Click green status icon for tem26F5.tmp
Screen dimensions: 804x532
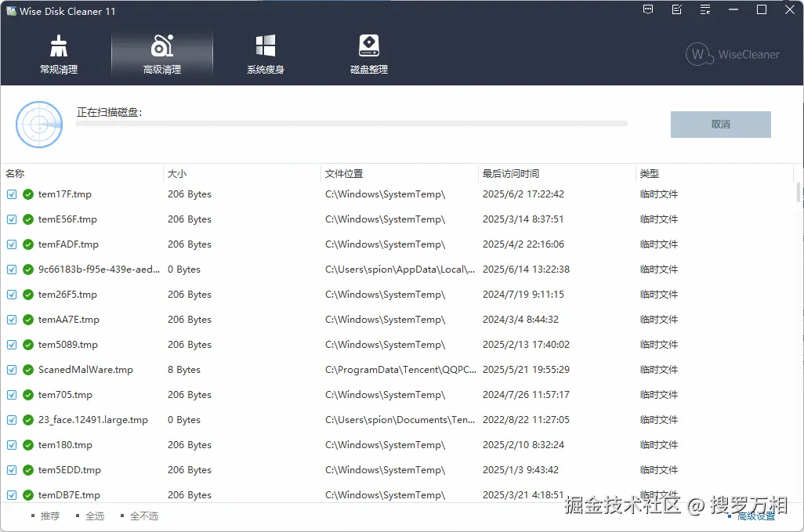pyautogui.click(x=28, y=295)
